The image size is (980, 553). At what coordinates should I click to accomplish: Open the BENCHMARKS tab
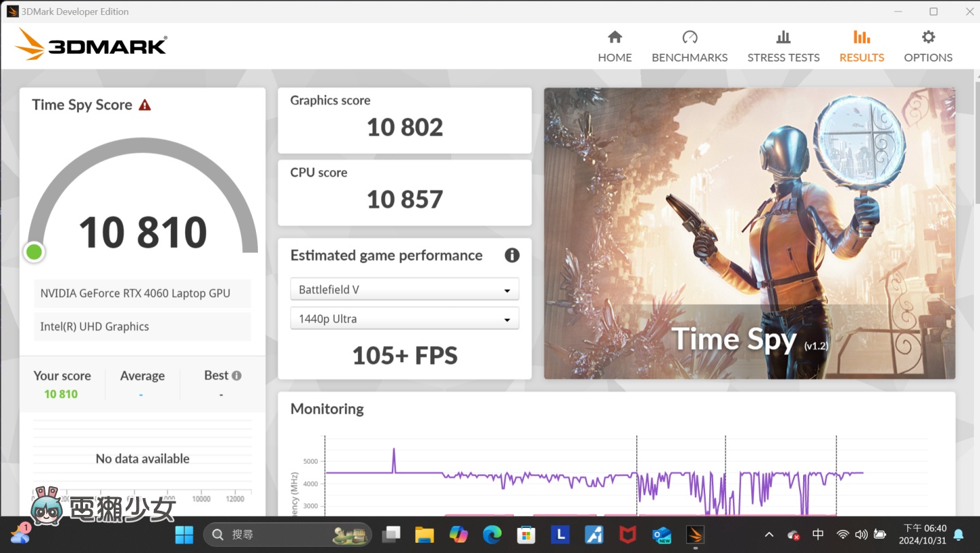(x=689, y=46)
